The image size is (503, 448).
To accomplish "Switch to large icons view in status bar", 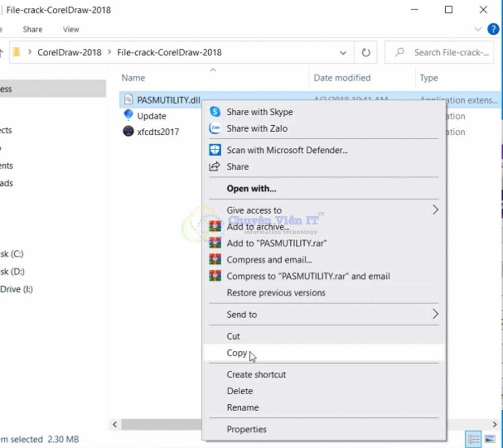I will coord(489,438).
